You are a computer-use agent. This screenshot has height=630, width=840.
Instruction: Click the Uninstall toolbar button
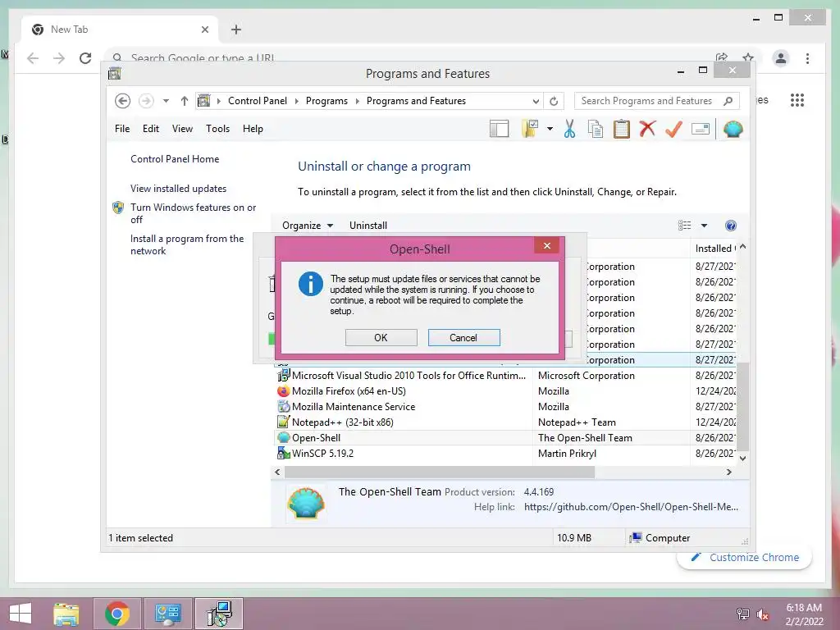point(368,226)
